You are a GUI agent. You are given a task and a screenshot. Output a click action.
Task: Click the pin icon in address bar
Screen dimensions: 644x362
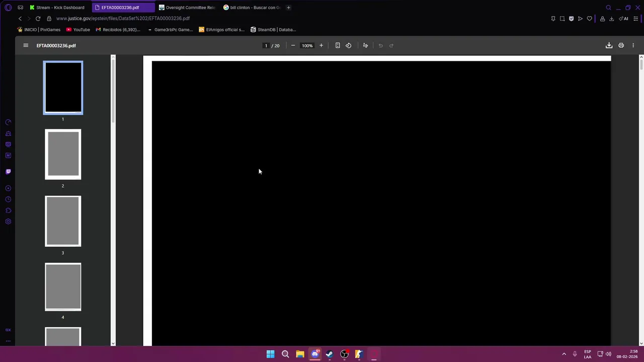[553, 19]
